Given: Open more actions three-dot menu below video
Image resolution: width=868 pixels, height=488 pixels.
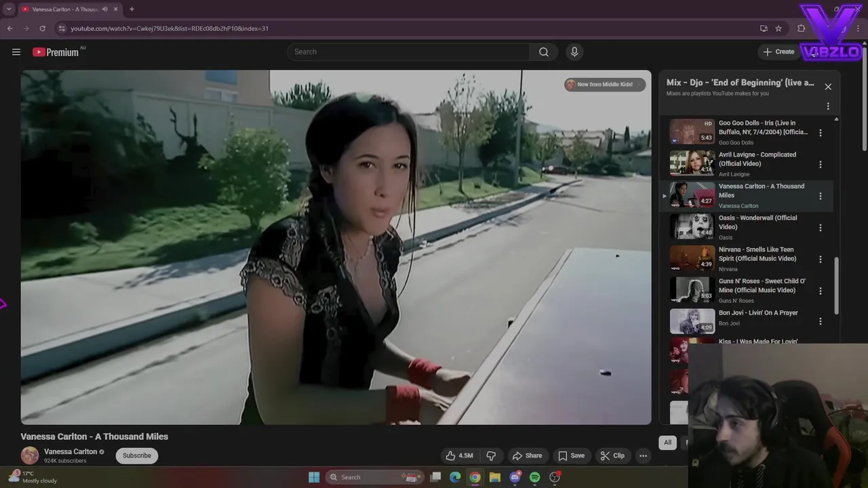Looking at the screenshot, I should [643, 455].
